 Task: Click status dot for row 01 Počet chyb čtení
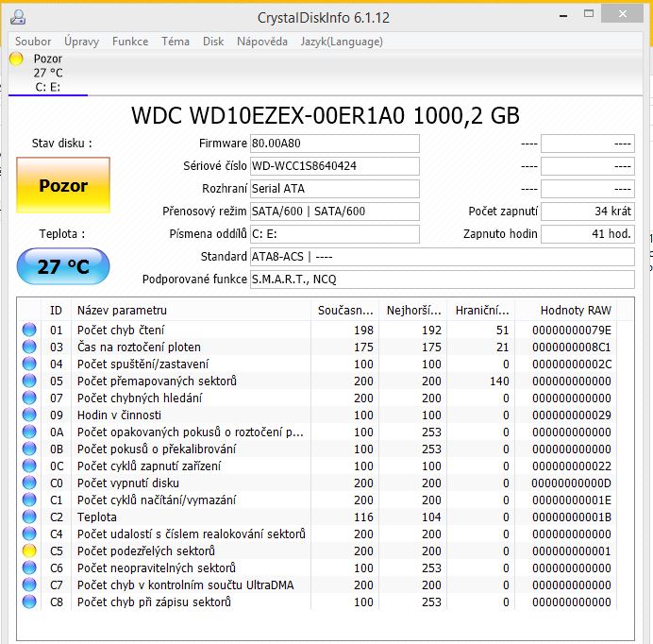(x=29, y=330)
